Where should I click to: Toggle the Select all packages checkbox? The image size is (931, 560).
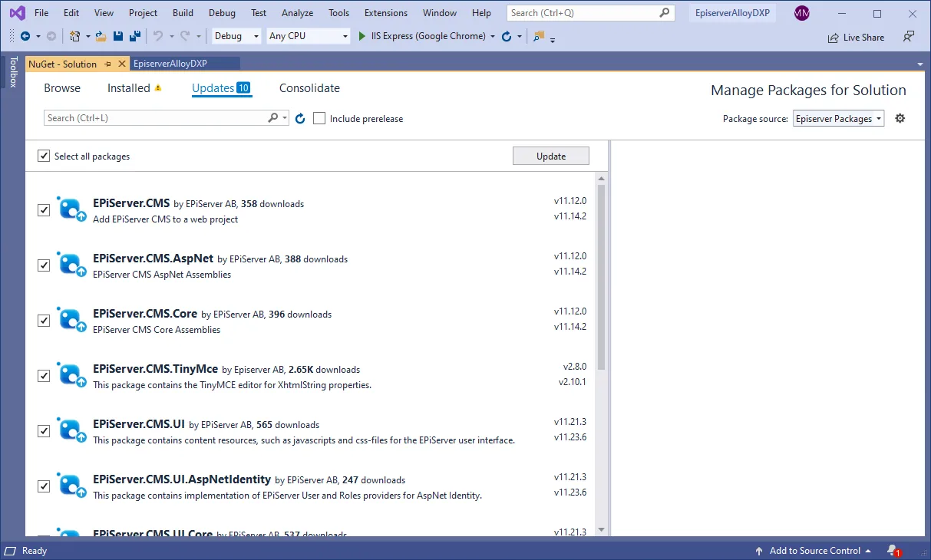(x=44, y=156)
